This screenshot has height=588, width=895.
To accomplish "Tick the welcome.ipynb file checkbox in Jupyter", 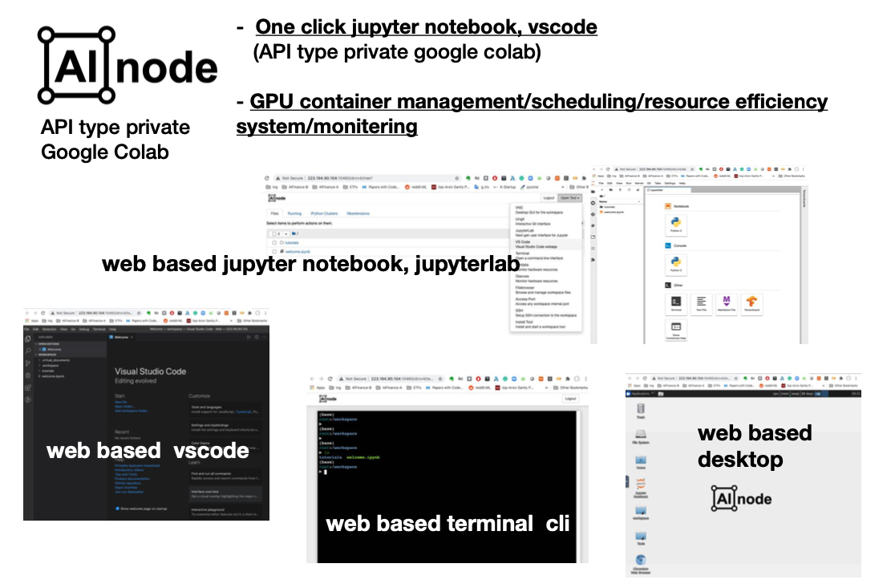I will pyautogui.click(x=274, y=252).
